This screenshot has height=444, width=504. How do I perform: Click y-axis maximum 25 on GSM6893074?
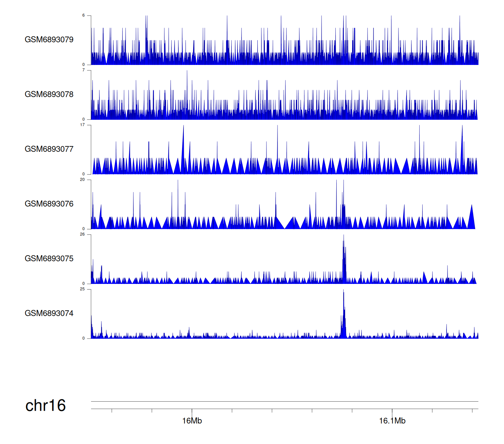coord(83,289)
